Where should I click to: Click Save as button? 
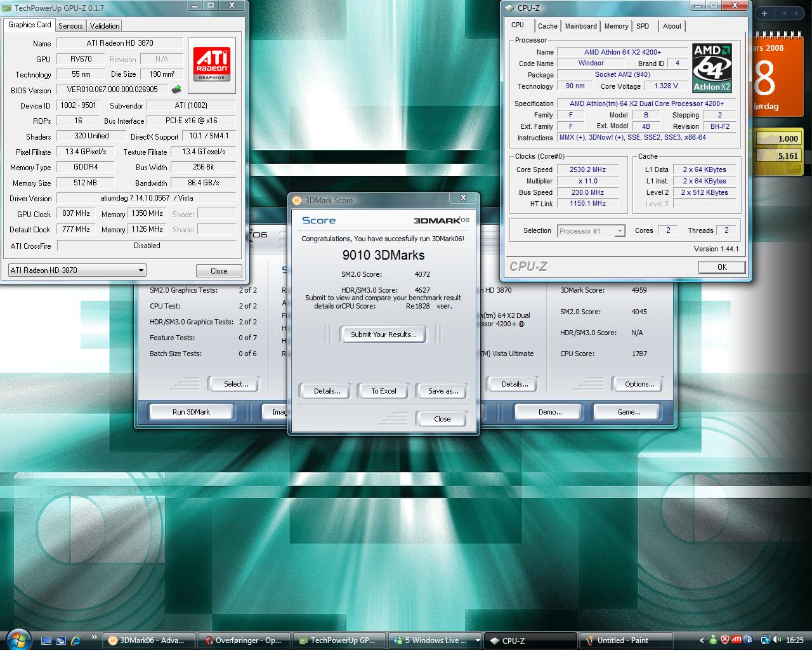443,391
